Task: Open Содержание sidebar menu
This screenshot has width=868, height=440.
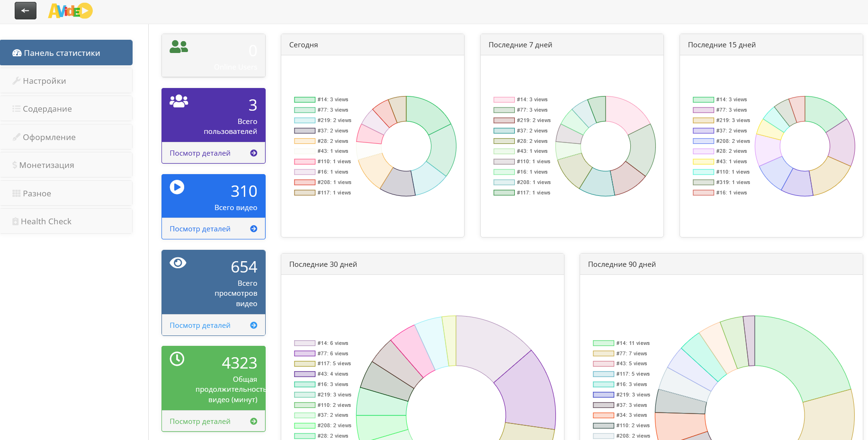Action: pyautogui.click(x=66, y=109)
